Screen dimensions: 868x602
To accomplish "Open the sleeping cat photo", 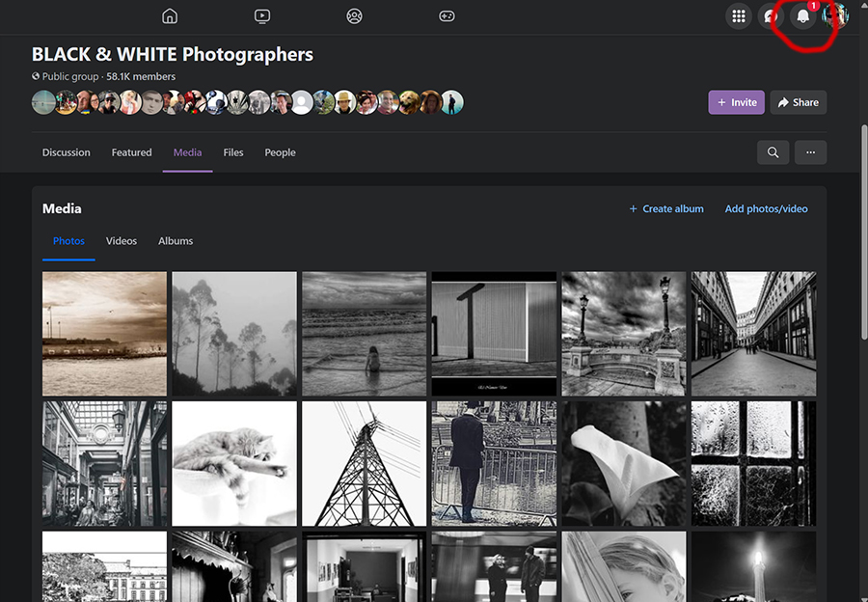I will click(x=234, y=463).
